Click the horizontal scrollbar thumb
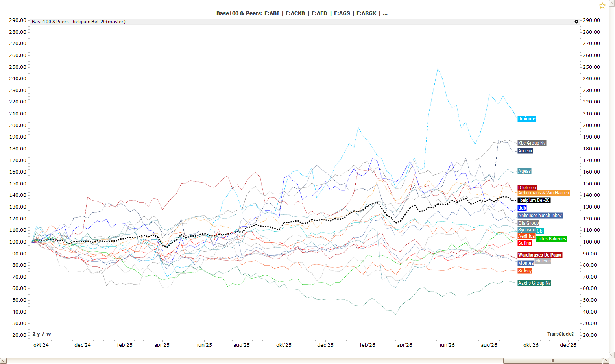This screenshot has width=615, height=364. click(x=552, y=361)
